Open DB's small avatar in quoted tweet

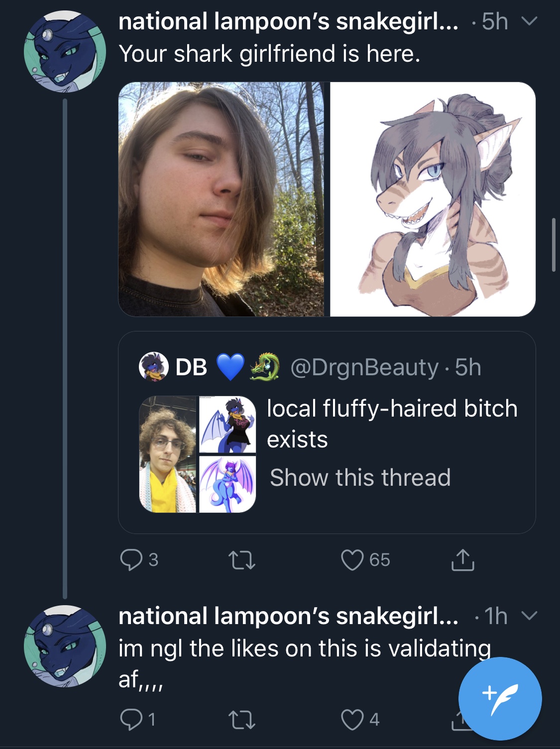point(152,367)
